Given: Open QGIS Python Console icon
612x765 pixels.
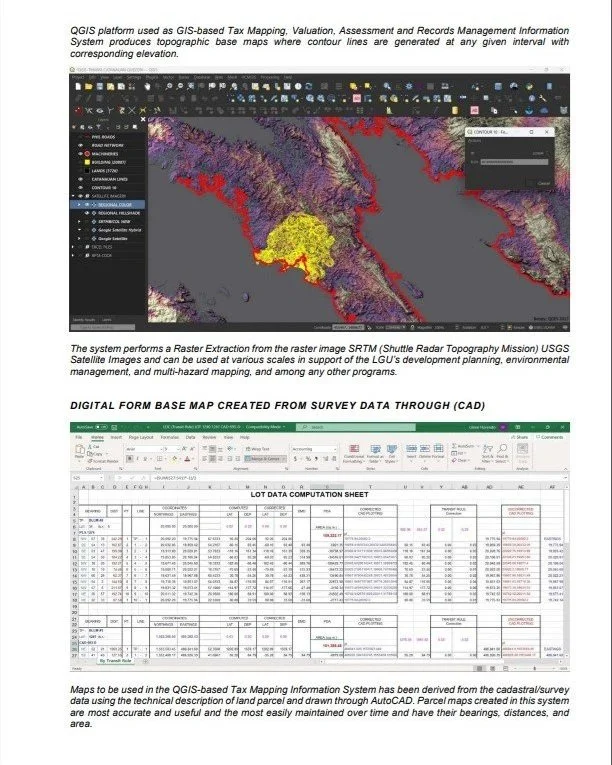Looking at the screenshot, I should (530, 86).
